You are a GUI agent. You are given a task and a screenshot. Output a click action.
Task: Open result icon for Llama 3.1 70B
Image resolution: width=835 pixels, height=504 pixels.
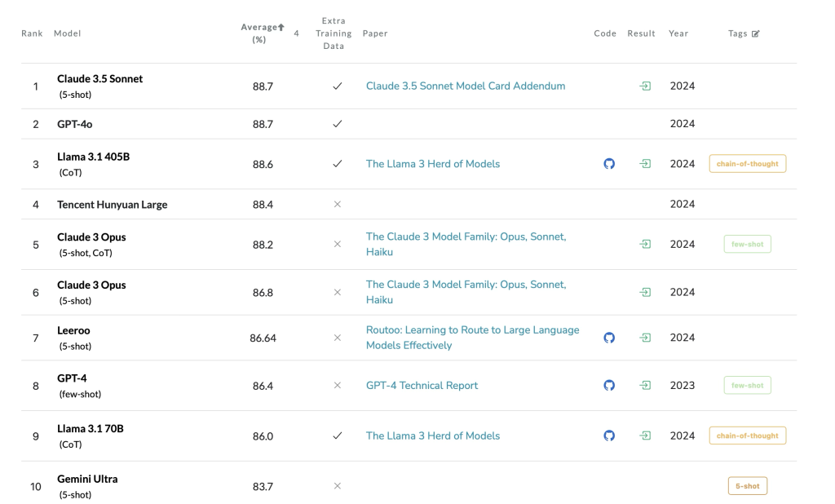pos(645,435)
